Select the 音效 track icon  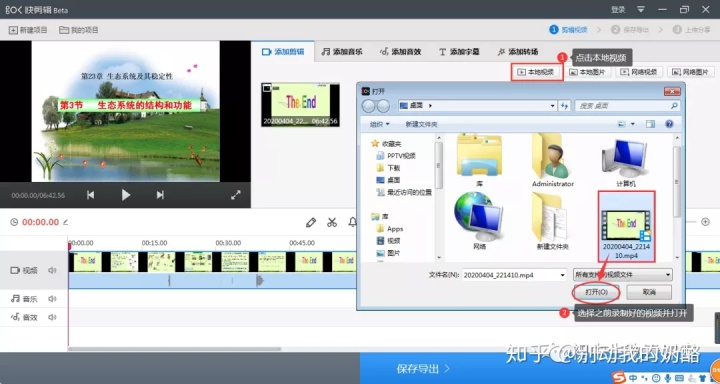15,317
